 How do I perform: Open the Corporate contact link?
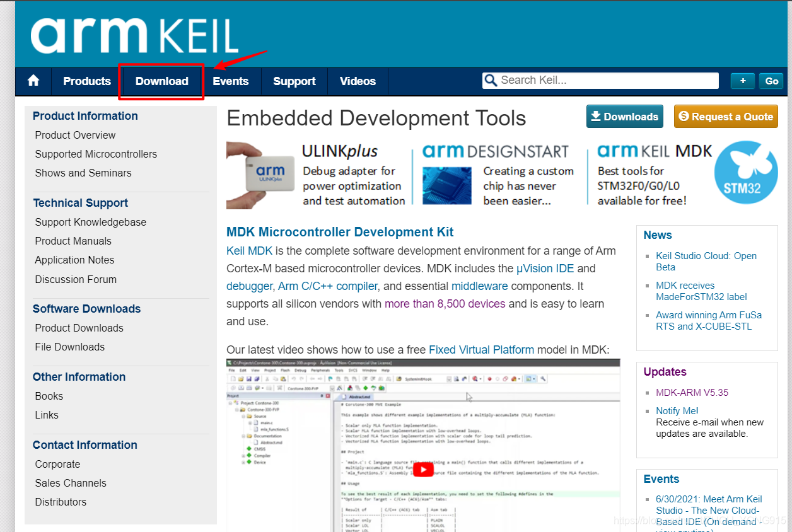(57, 464)
